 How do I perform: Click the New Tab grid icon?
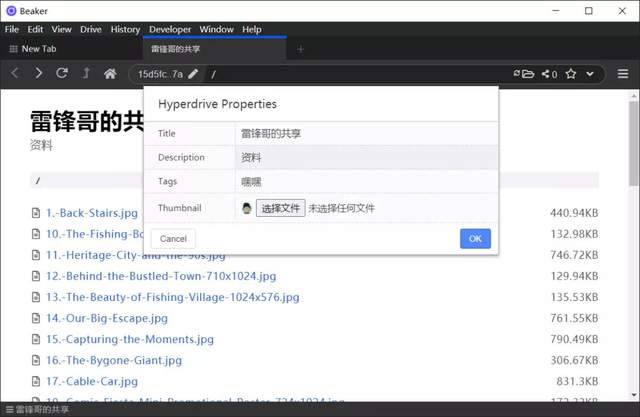tap(13, 49)
